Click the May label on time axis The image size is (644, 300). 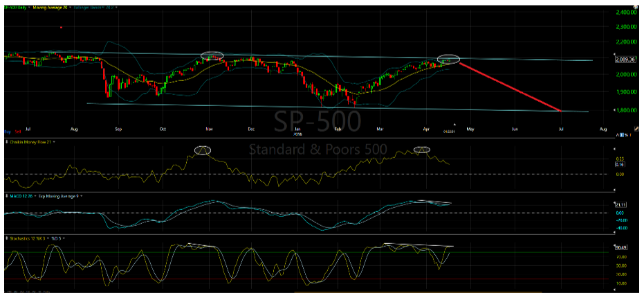pyautogui.click(x=470, y=130)
